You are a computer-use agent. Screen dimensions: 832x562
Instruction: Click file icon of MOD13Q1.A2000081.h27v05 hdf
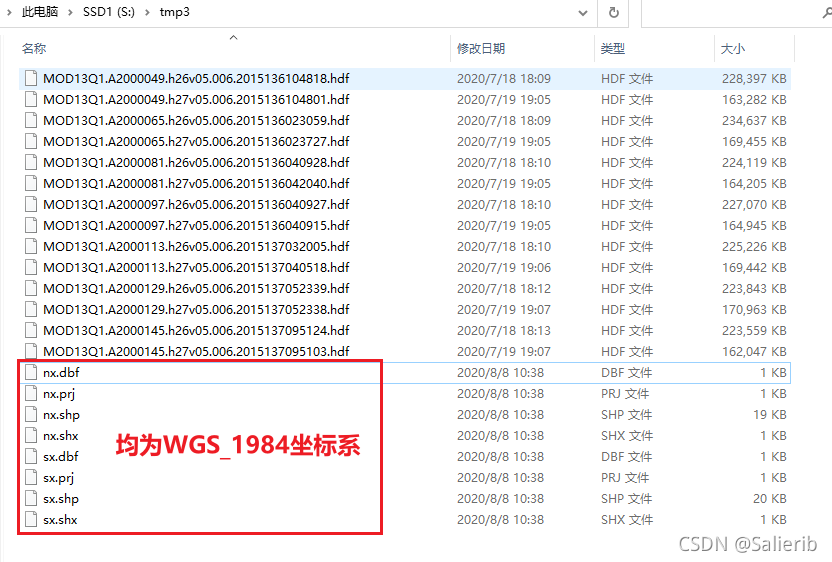tap(31, 184)
